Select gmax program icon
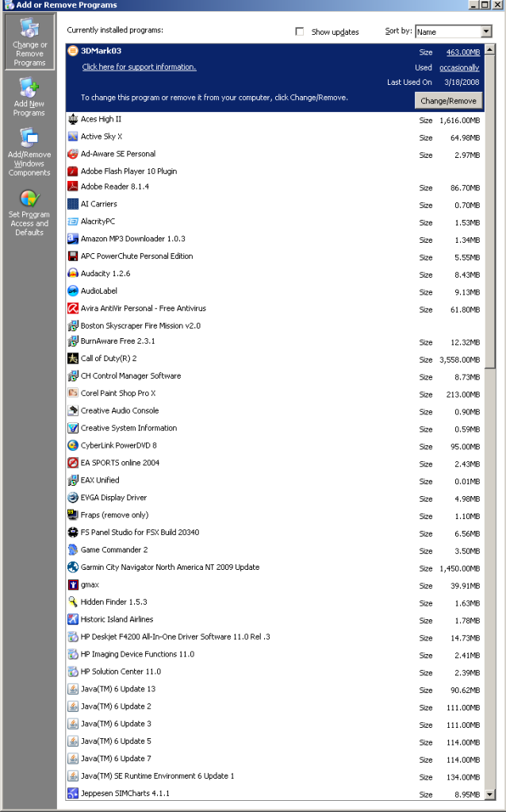 point(73,585)
